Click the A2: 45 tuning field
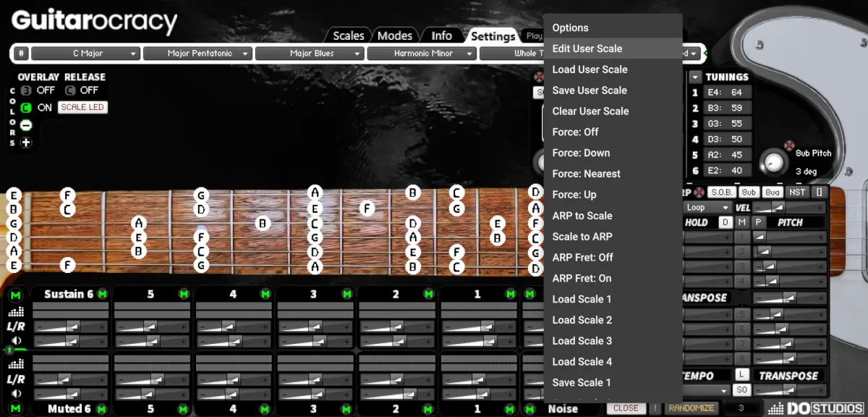 [728, 155]
